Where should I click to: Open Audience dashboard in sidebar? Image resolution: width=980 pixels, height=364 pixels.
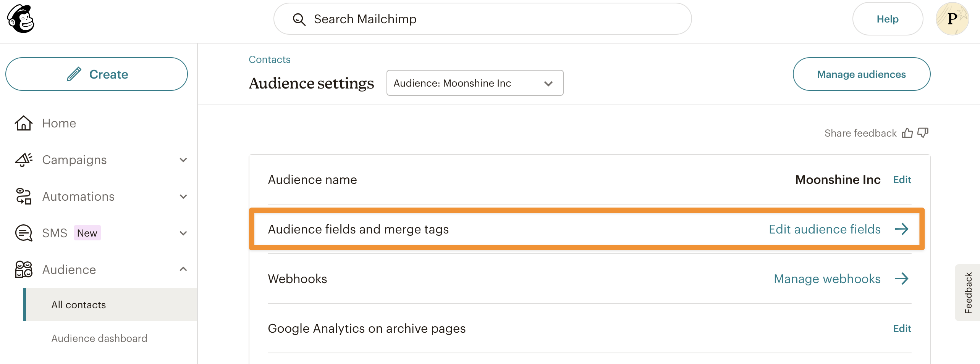(x=99, y=338)
